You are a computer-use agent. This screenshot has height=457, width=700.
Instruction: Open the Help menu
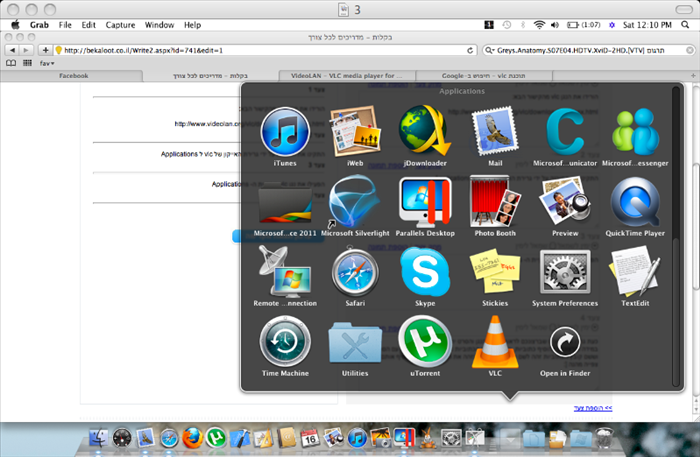[x=192, y=25]
